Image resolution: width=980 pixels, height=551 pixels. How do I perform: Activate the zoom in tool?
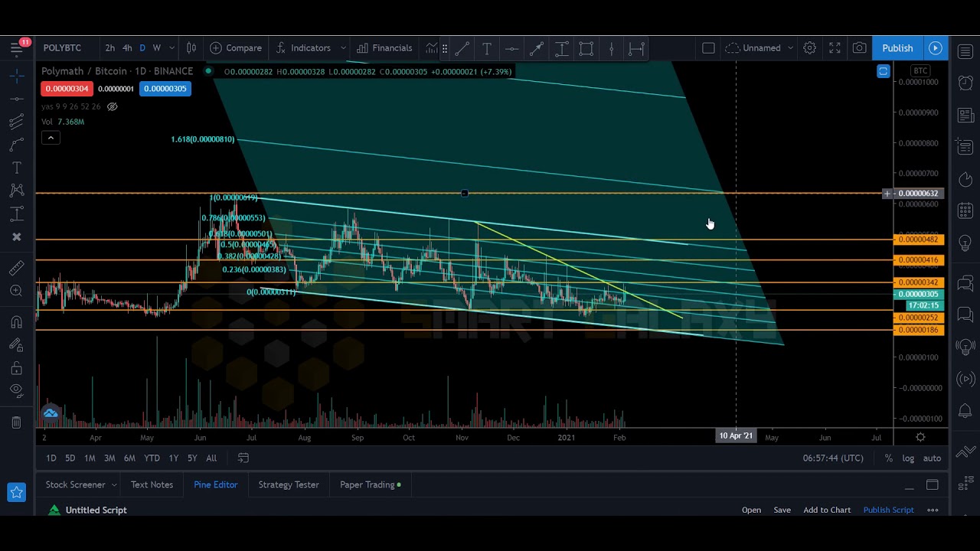(x=16, y=291)
